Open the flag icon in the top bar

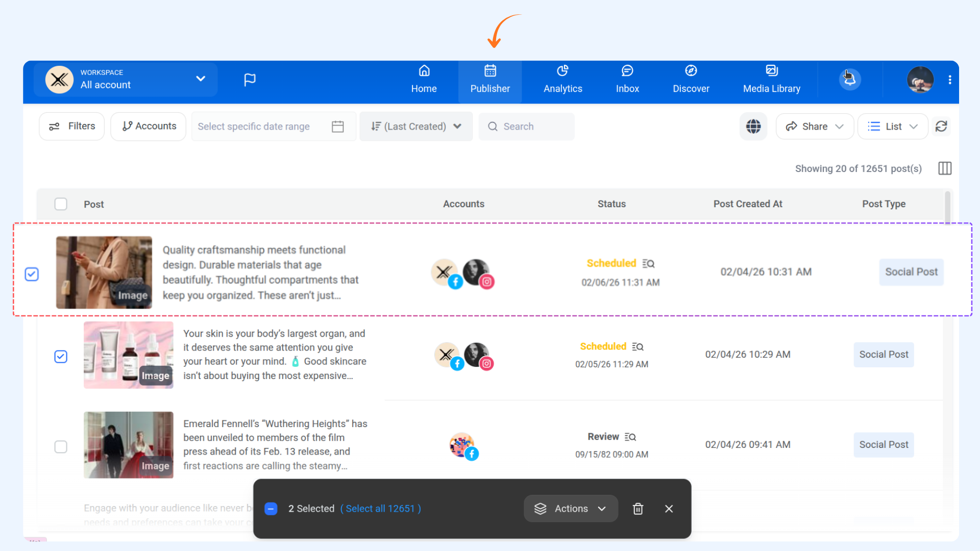(x=250, y=80)
